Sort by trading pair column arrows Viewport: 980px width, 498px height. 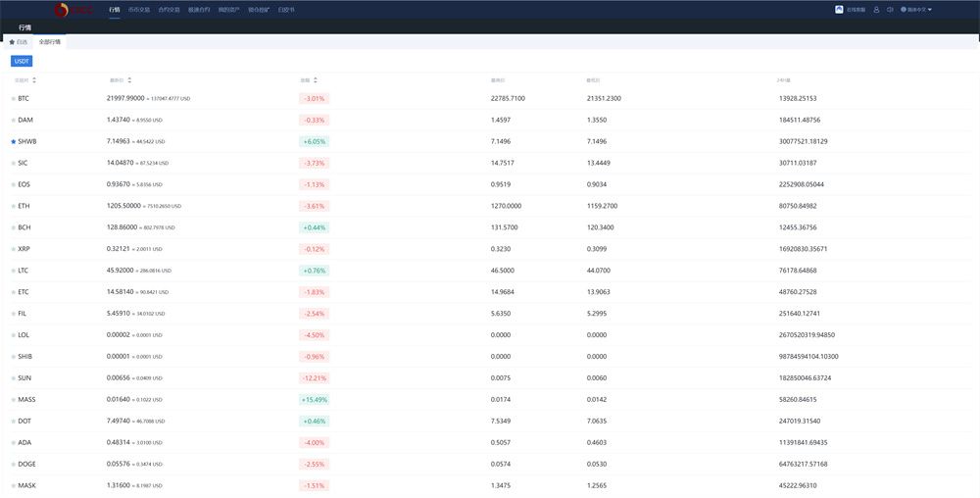point(34,80)
